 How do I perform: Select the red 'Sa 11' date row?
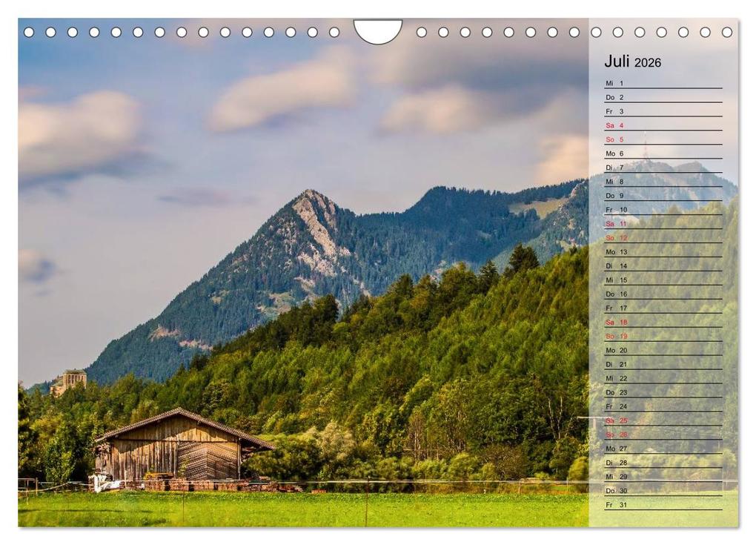(x=663, y=223)
